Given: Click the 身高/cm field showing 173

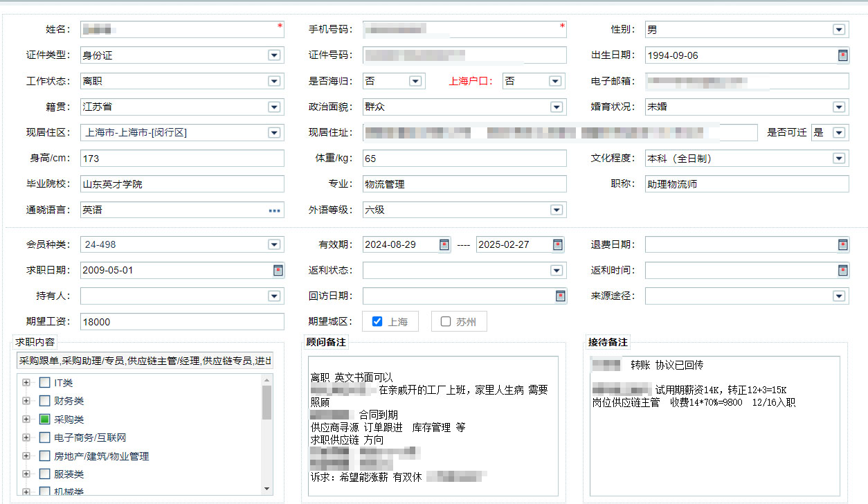Looking at the screenshot, I should pyautogui.click(x=182, y=159).
